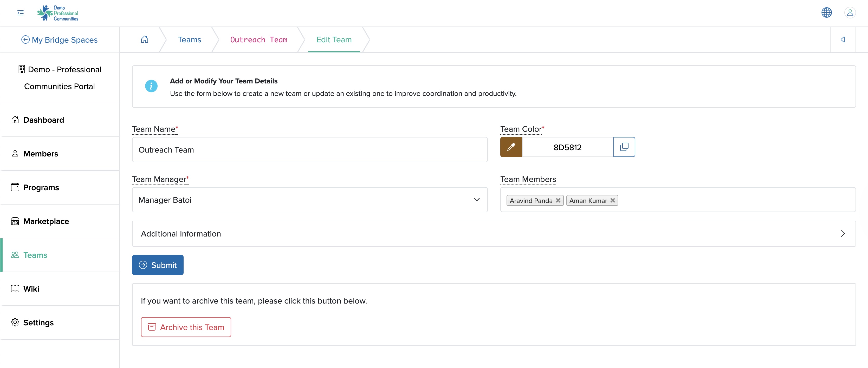
Task: Toggle the sidebar menu hamburger icon
Action: (21, 13)
